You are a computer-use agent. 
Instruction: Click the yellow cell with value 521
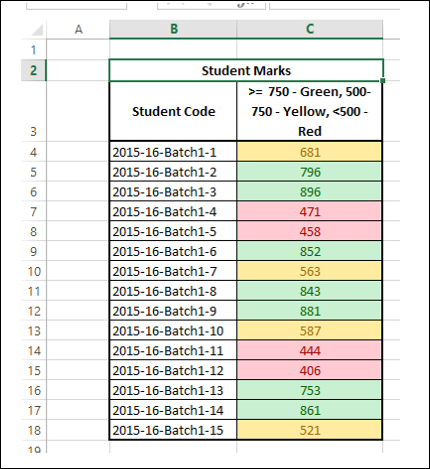click(309, 430)
